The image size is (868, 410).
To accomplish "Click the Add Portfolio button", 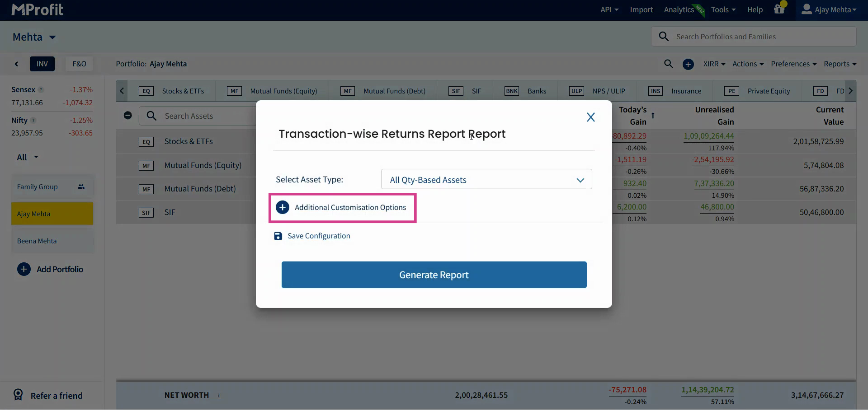I will click(50, 269).
